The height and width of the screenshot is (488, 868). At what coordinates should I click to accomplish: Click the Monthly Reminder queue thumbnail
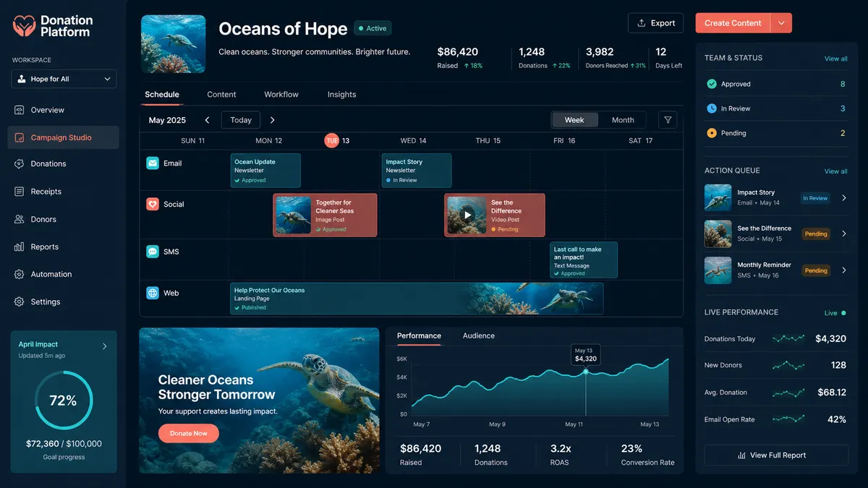[718, 270]
